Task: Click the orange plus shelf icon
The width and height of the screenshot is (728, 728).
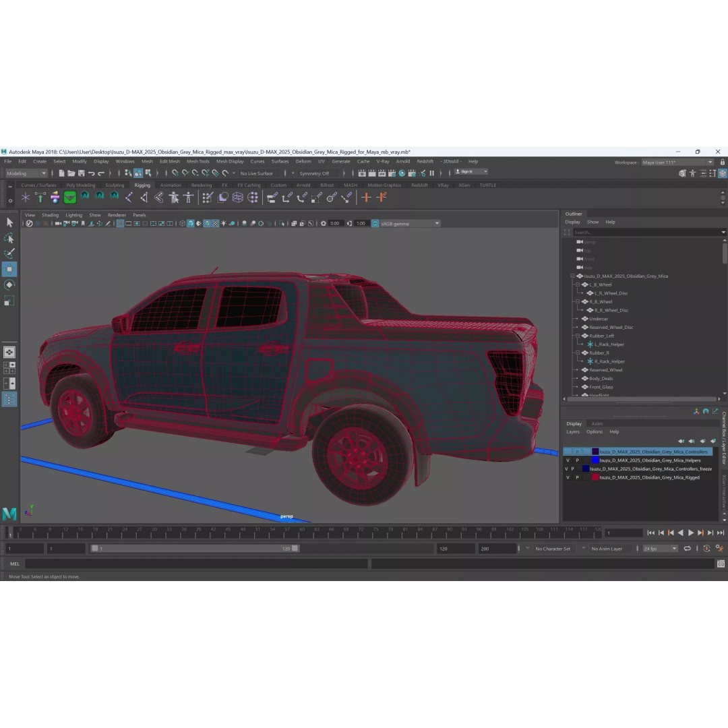Action: (x=366, y=198)
